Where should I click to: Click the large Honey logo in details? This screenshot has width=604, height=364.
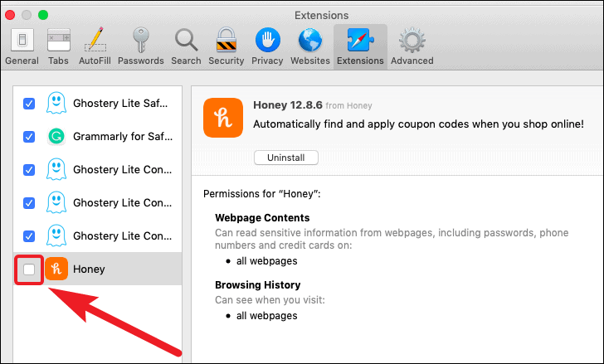point(223,118)
